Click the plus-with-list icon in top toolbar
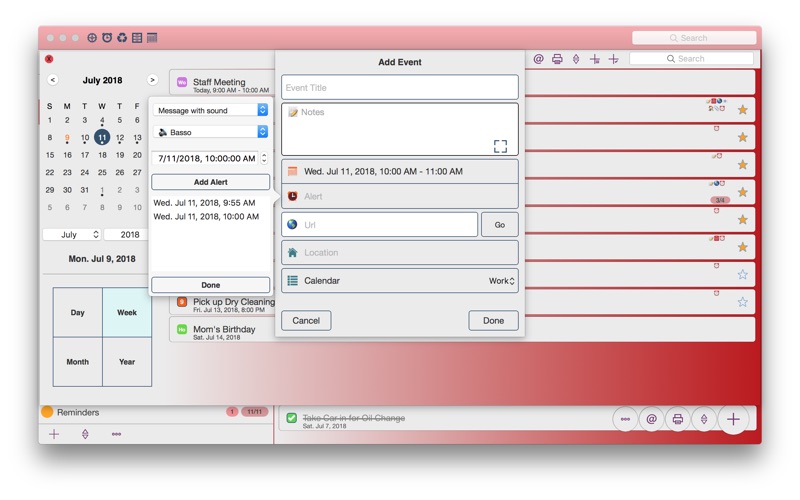 [595, 59]
